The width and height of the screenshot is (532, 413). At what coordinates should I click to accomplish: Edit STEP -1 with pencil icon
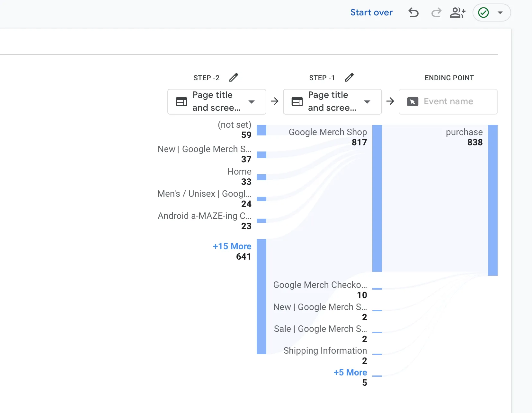tap(349, 77)
